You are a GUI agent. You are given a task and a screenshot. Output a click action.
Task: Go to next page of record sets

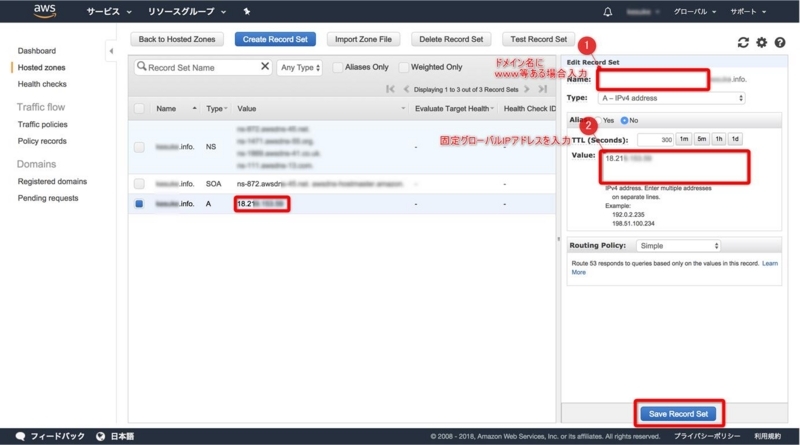coord(527,89)
